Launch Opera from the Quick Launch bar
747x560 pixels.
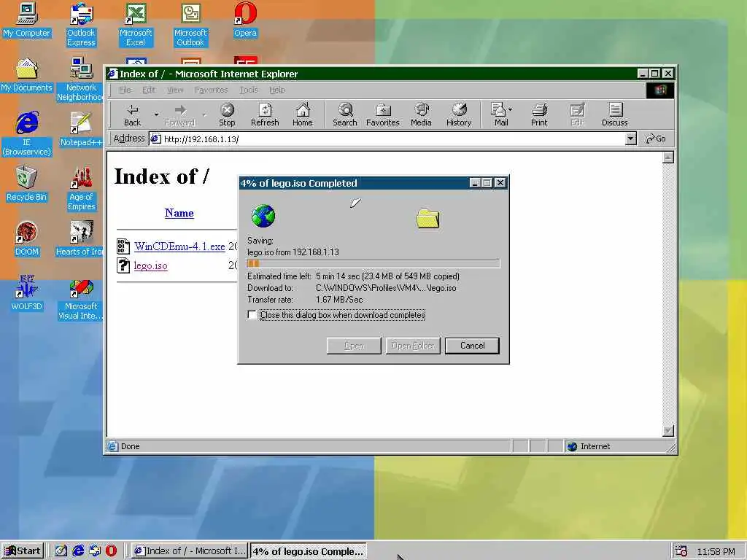tap(111, 551)
